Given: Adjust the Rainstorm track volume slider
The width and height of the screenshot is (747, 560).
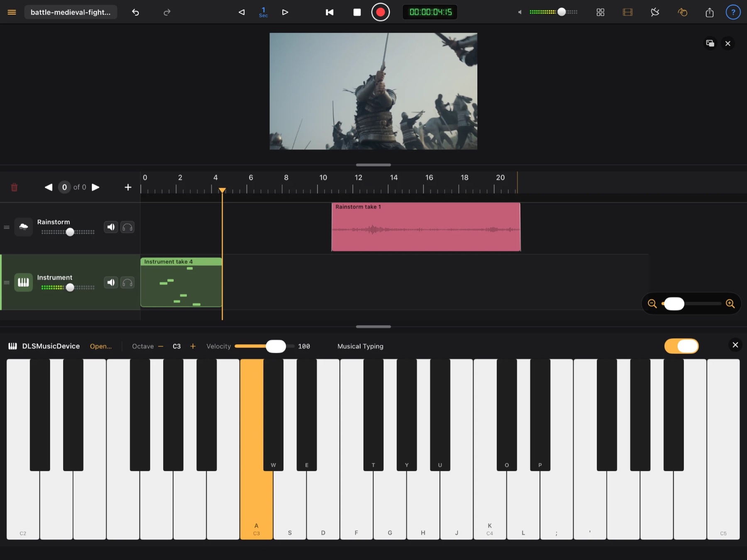Looking at the screenshot, I should coord(68,232).
